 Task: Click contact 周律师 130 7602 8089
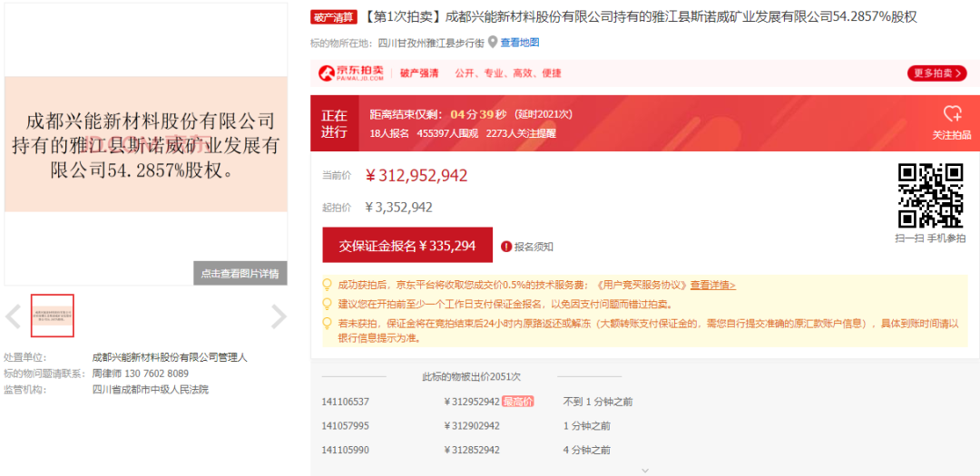141,374
